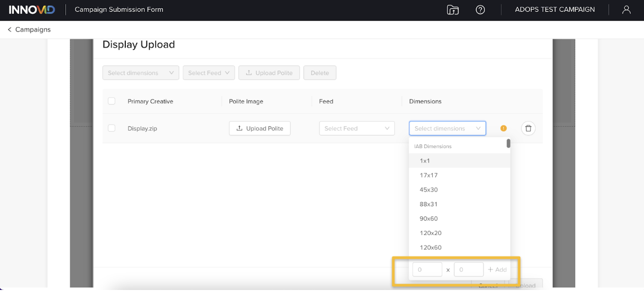Click Upload Polite button in Display.zip row
Screen dimensions: 644x291
pyautogui.click(x=260, y=128)
